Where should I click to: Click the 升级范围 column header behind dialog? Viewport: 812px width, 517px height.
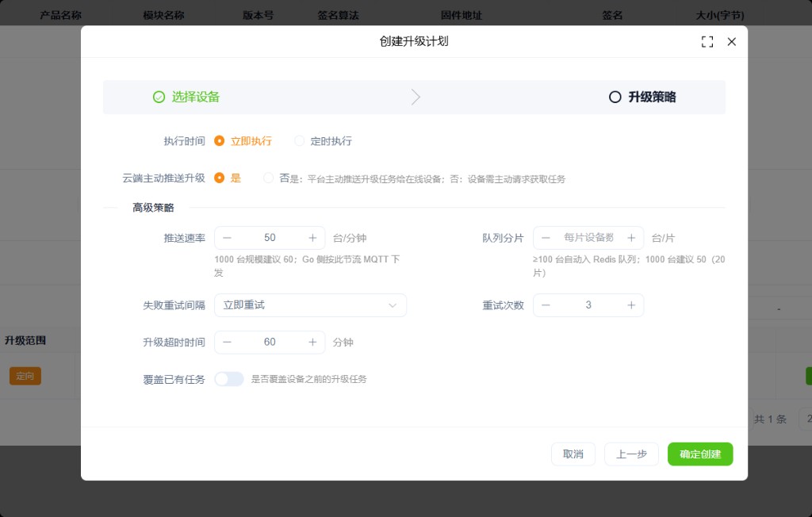tap(25, 340)
